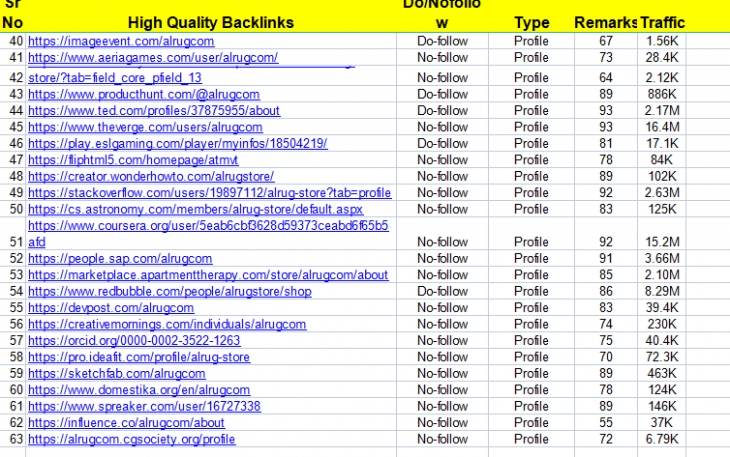This screenshot has height=457, width=730.
Task: Open the aeriagames.com user alrugcom link
Action: point(153,58)
